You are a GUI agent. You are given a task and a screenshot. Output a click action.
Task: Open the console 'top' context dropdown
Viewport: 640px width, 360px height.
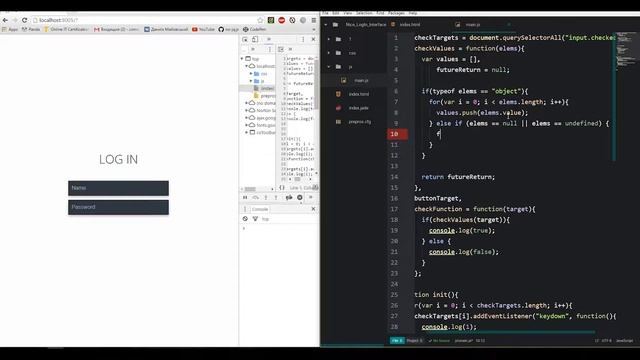click(266, 219)
